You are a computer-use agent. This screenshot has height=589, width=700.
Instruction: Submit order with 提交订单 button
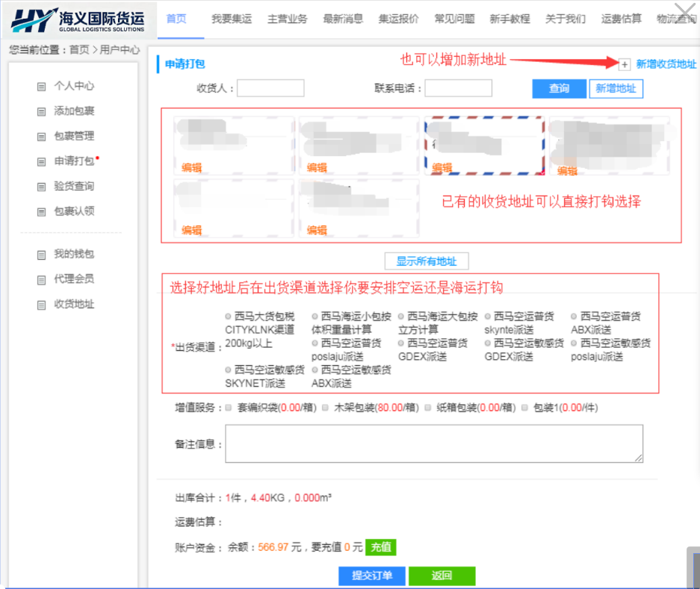(372, 576)
